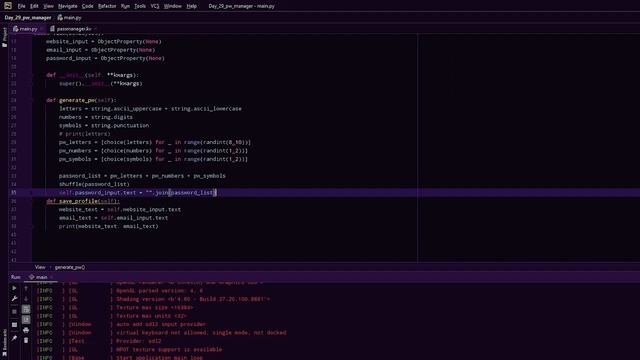Viewport: 640px width, 360px height.
Task: Open the View menu
Action: pos(48,6)
